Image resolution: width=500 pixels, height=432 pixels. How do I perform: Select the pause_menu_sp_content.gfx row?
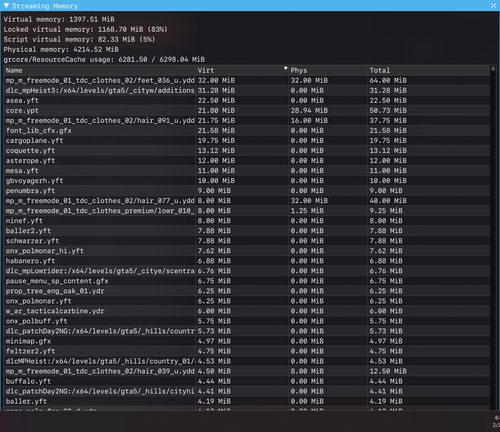pyautogui.click(x=247, y=281)
